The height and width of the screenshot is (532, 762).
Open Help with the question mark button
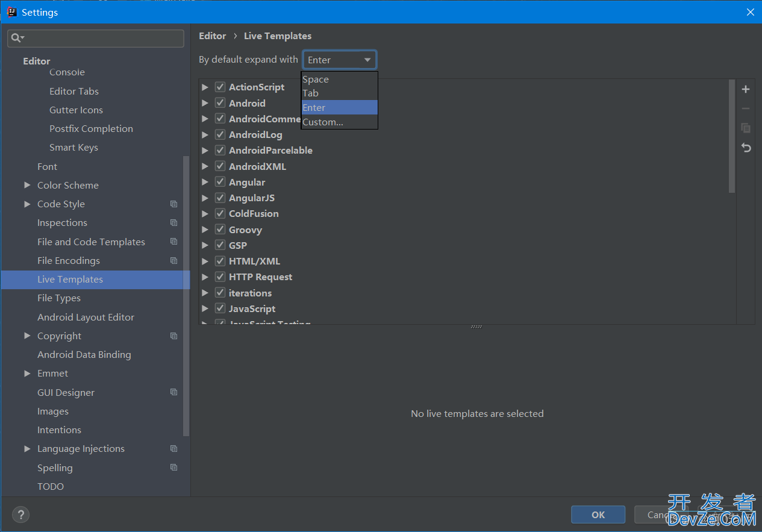pos(20,515)
